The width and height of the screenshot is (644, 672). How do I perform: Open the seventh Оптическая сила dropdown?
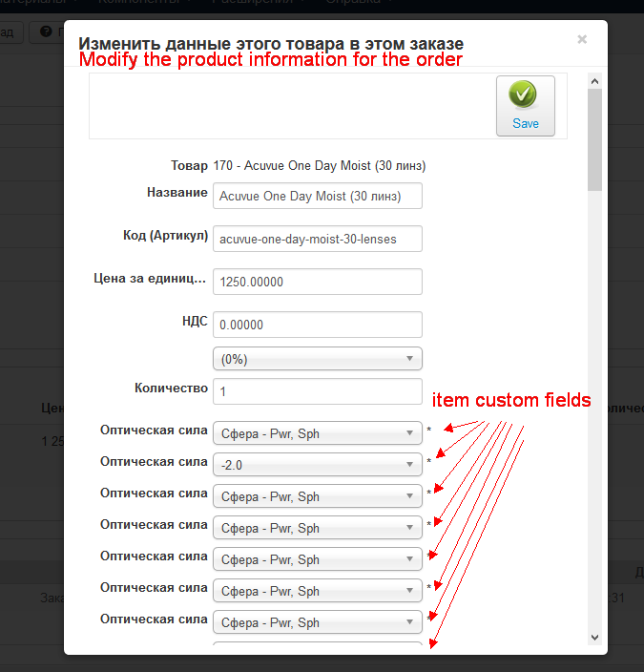(x=318, y=622)
